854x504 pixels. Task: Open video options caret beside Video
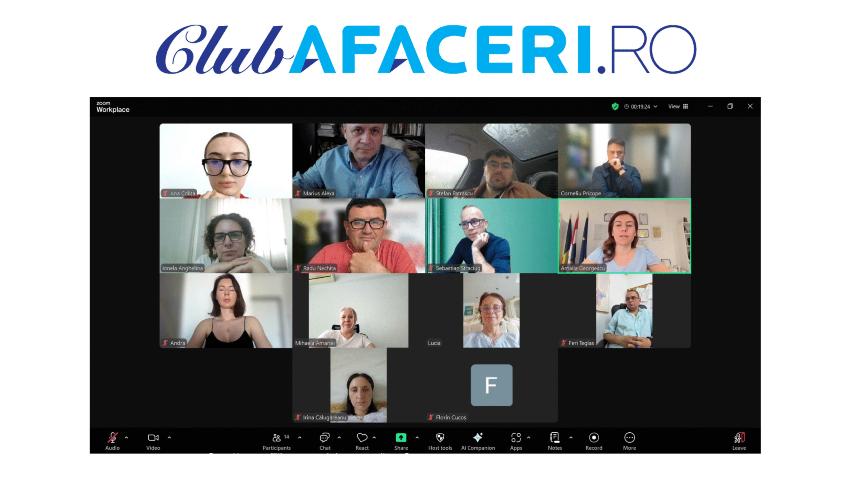(169, 438)
